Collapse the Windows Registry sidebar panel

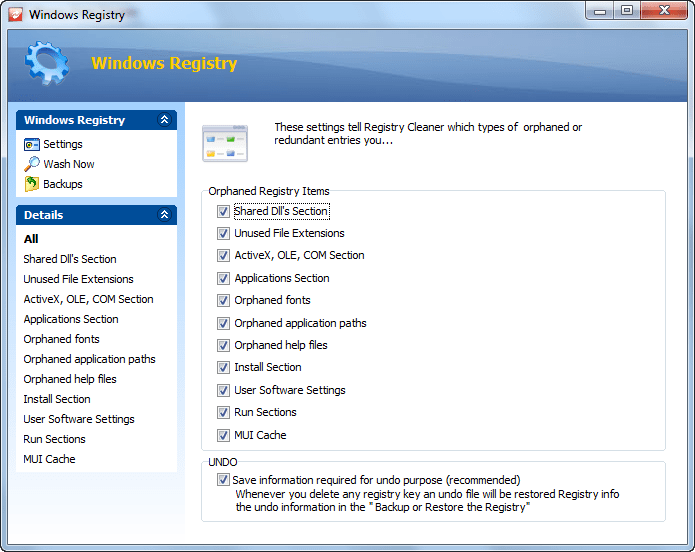pos(164,120)
